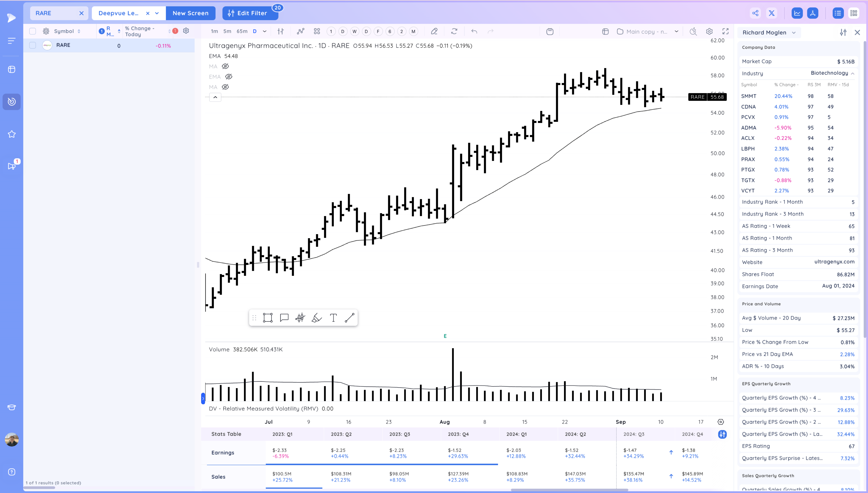Open the comment callout tool

coord(284,318)
